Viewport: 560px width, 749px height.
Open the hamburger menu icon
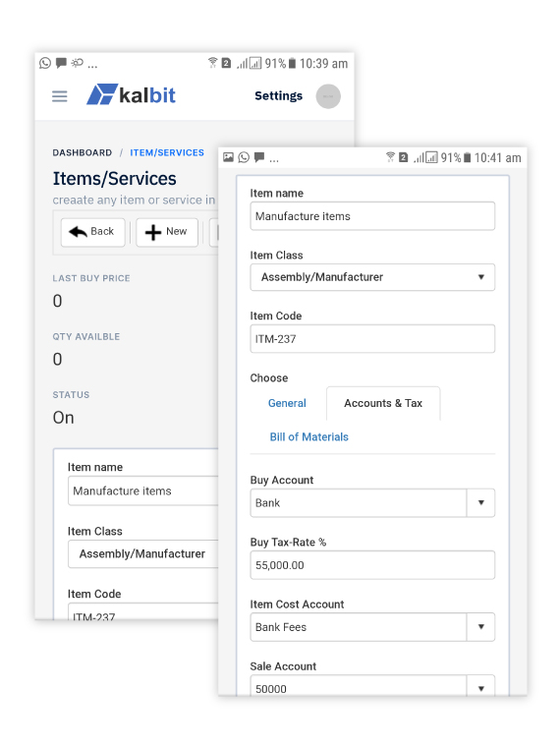pos(60,96)
